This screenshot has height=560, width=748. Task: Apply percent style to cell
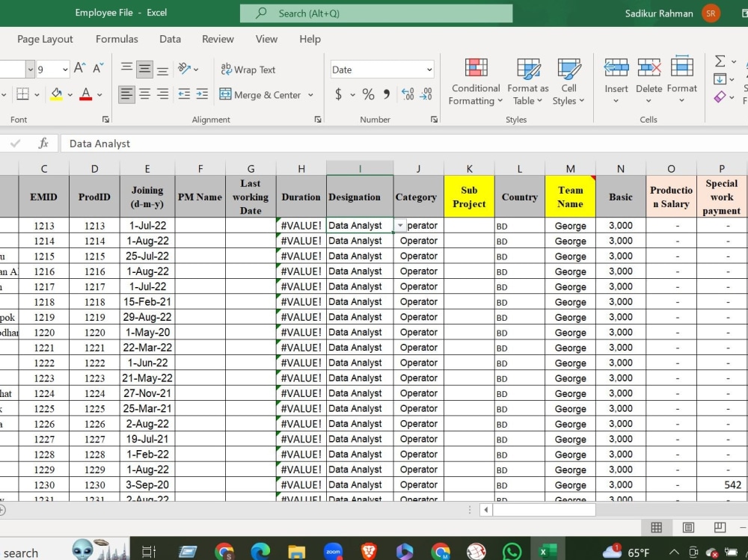coord(368,94)
